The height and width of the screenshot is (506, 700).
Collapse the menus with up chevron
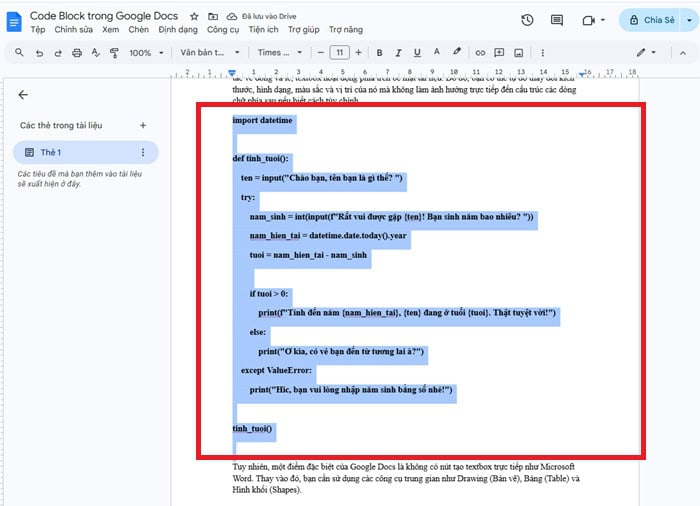tap(683, 53)
